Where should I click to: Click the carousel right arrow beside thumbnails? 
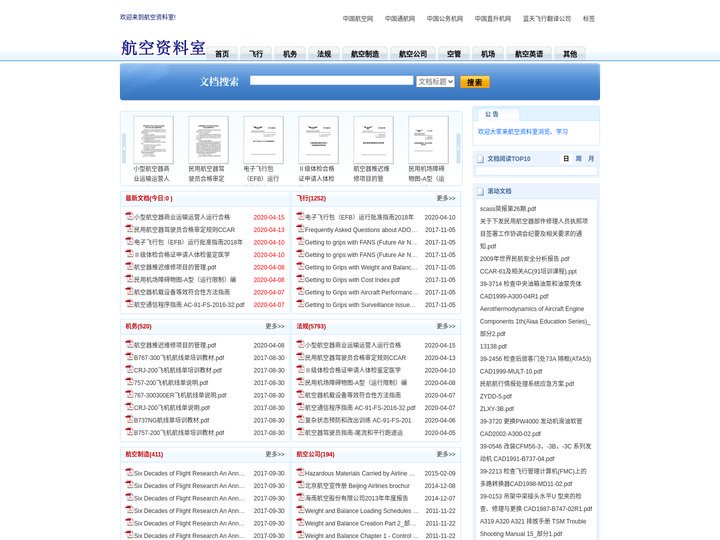pyautogui.click(x=458, y=148)
